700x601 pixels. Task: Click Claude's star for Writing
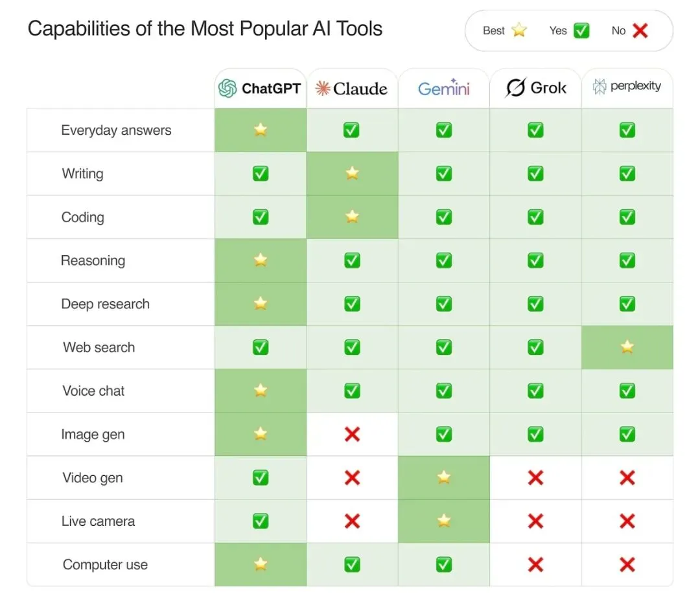click(352, 174)
